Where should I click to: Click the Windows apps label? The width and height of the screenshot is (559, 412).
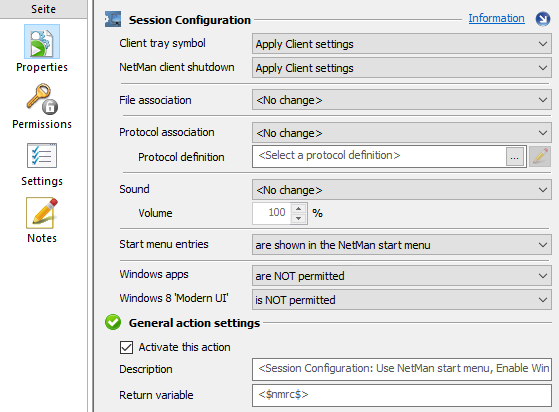point(154,274)
